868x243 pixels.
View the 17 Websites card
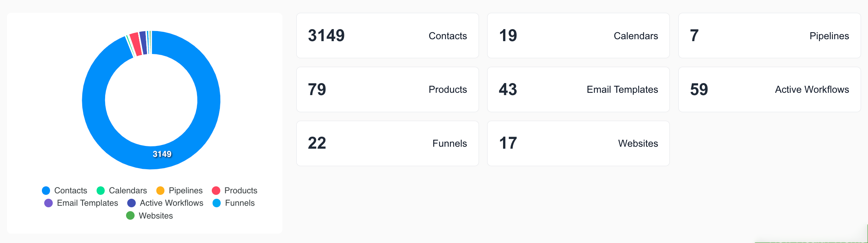[x=578, y=144]
